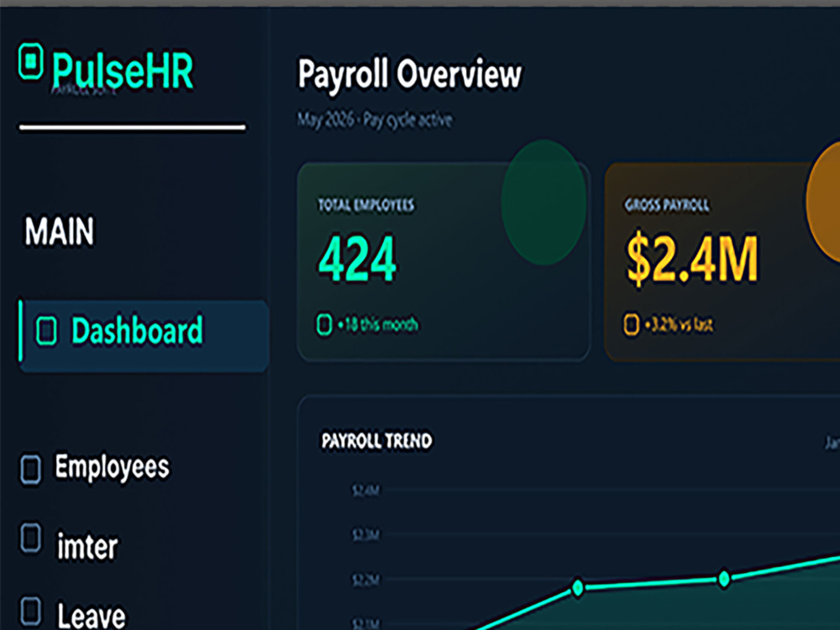Click the +3.2% vs last text
The height and width of the screenshot is (630, 840).
pyautogui.click(x=679, y=324)
